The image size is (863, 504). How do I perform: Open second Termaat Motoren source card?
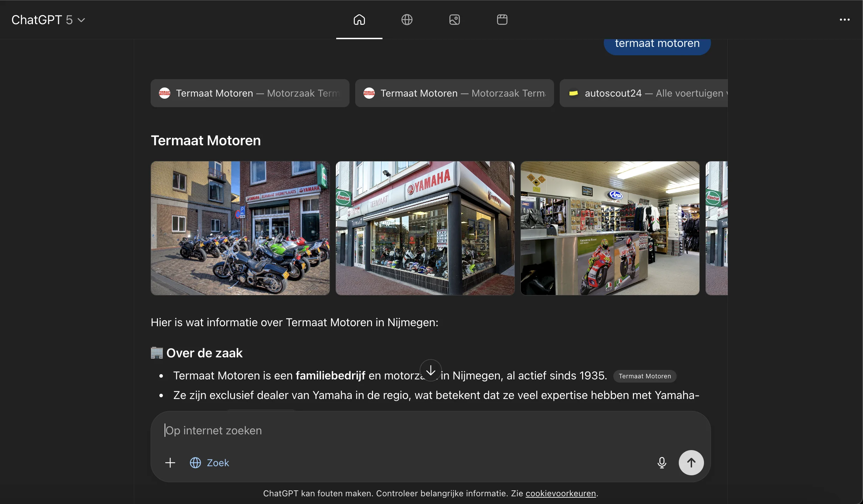454,93
